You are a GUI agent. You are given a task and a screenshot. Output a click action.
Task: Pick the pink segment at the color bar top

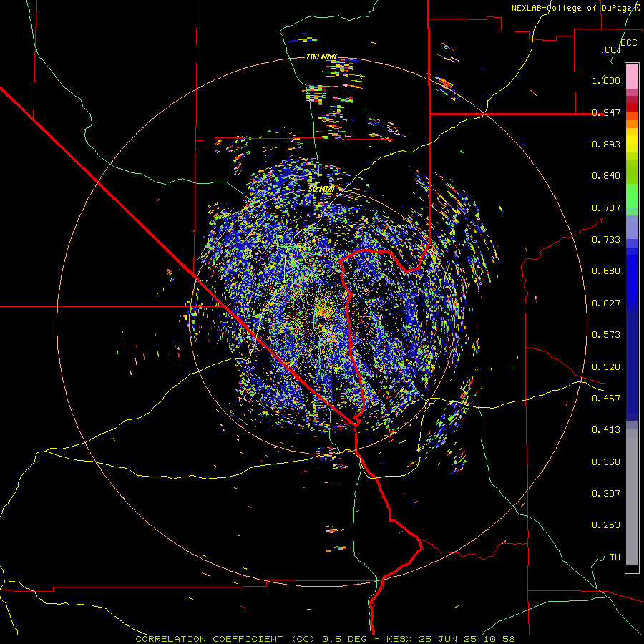(632, 77)
